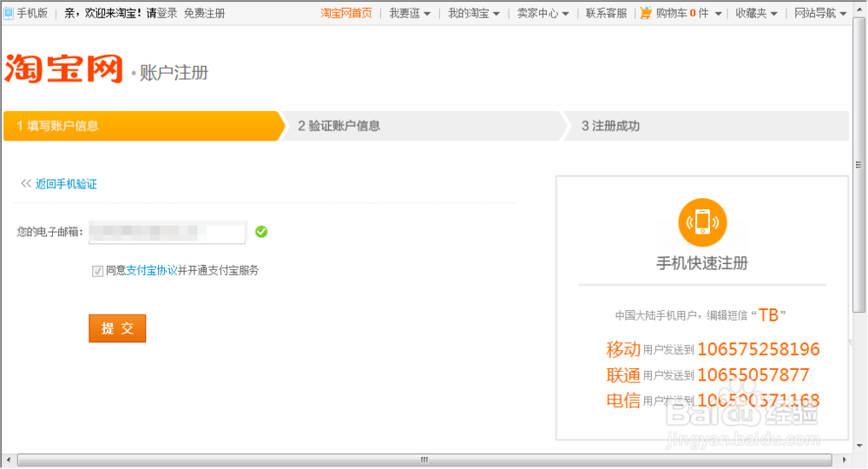The image size is (868, 469).
Task: Click the 手机快速注册 heading text
Action: coord(702,263)
